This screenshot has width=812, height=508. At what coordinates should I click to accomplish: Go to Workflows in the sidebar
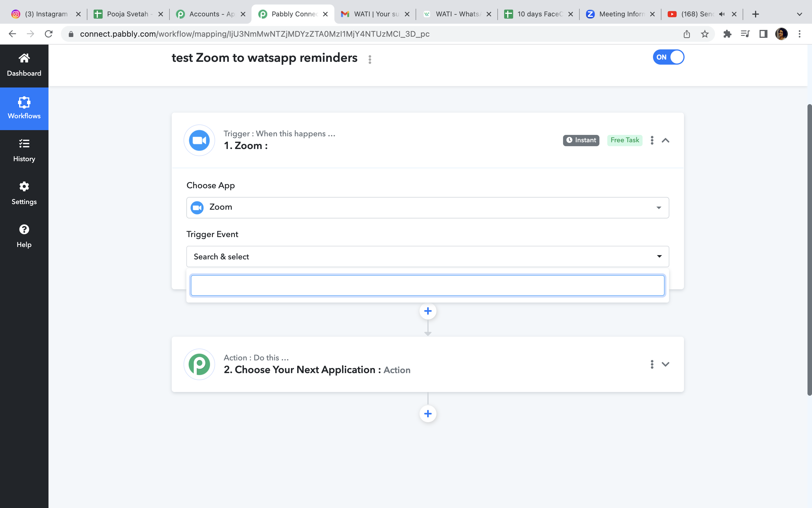click(x=24, y=109)
